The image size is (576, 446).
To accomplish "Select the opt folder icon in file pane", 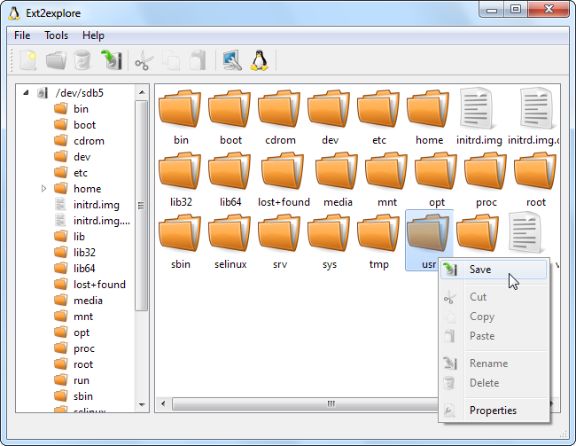I will point(436,171).
